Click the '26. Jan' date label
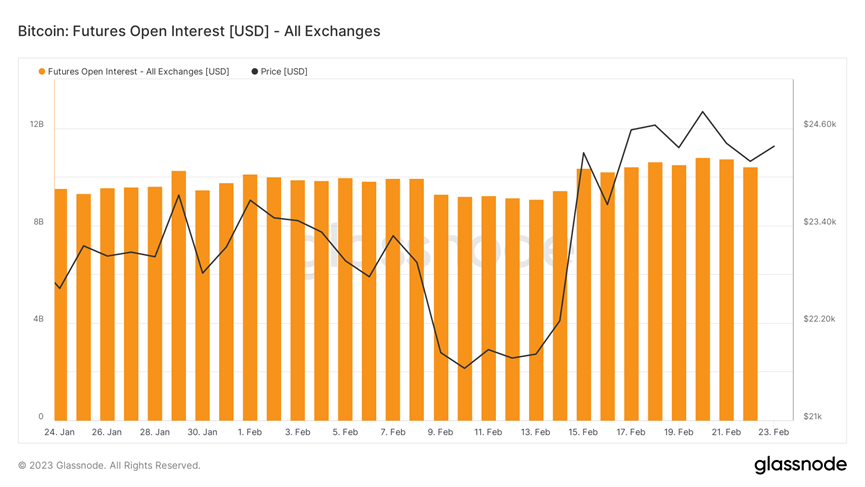 pos(107,432)
